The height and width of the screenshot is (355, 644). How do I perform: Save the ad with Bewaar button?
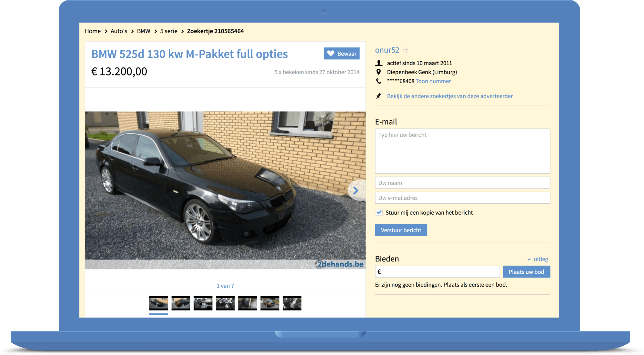click(342, 54)
